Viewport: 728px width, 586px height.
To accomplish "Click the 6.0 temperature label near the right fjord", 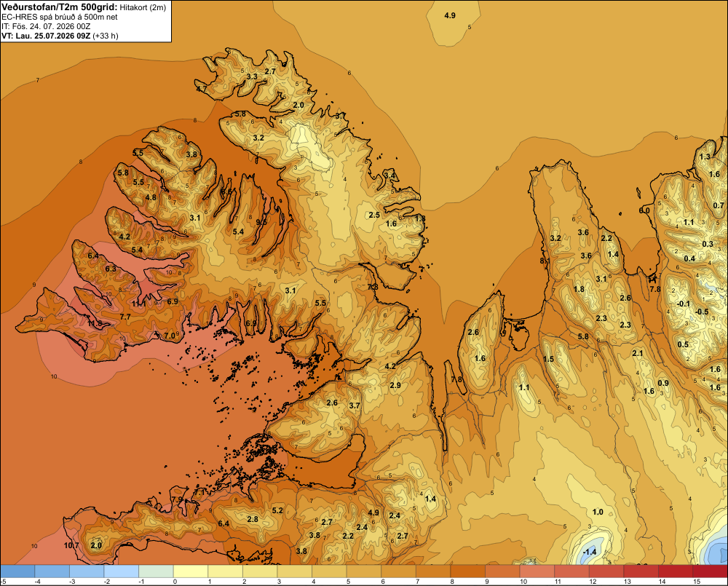I will coord(644,210).
